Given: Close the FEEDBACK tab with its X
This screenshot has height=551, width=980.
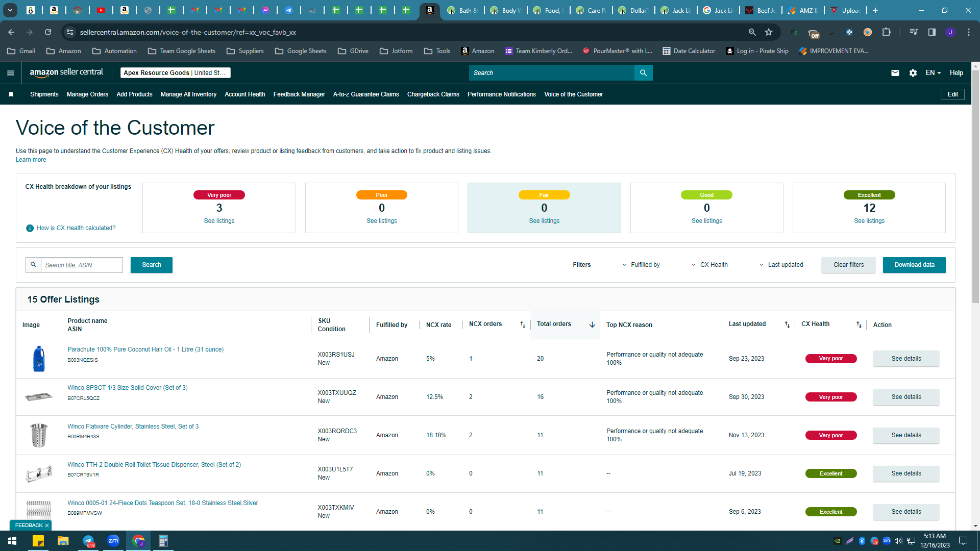Looking at the screenshot, I should pyautogui.click(x=47, y=525).
